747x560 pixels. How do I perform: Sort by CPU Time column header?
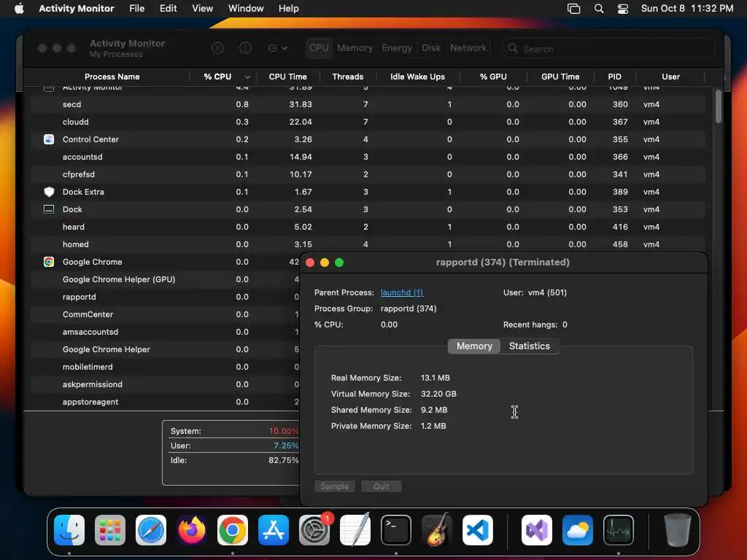click(x=287, y=77)
